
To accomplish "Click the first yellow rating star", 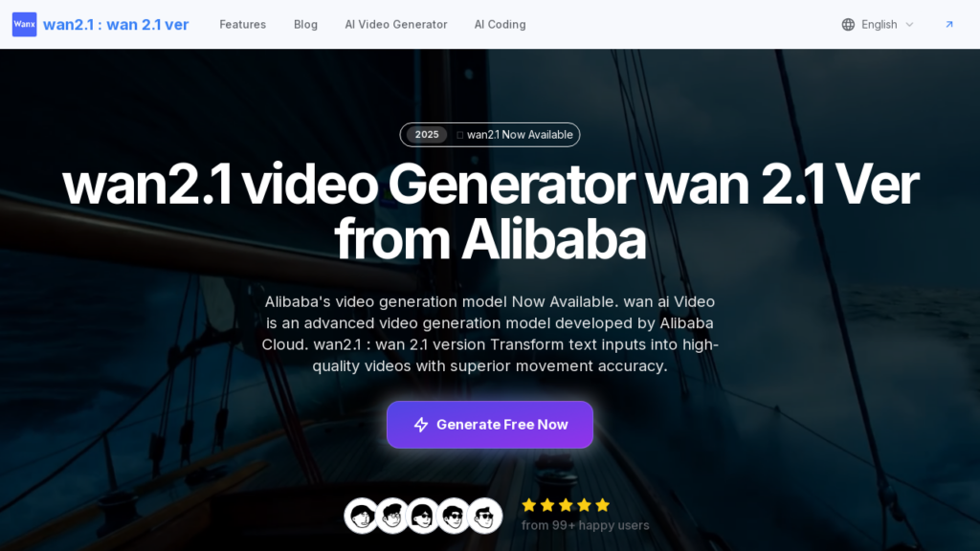I will click(x=528, y=505).
